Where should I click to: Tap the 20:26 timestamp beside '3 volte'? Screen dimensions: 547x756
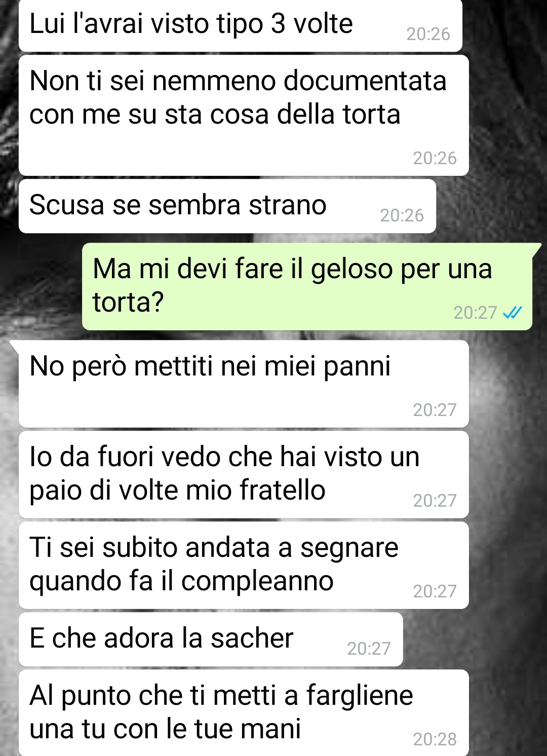pyautogui.click(x=428, y=34)
